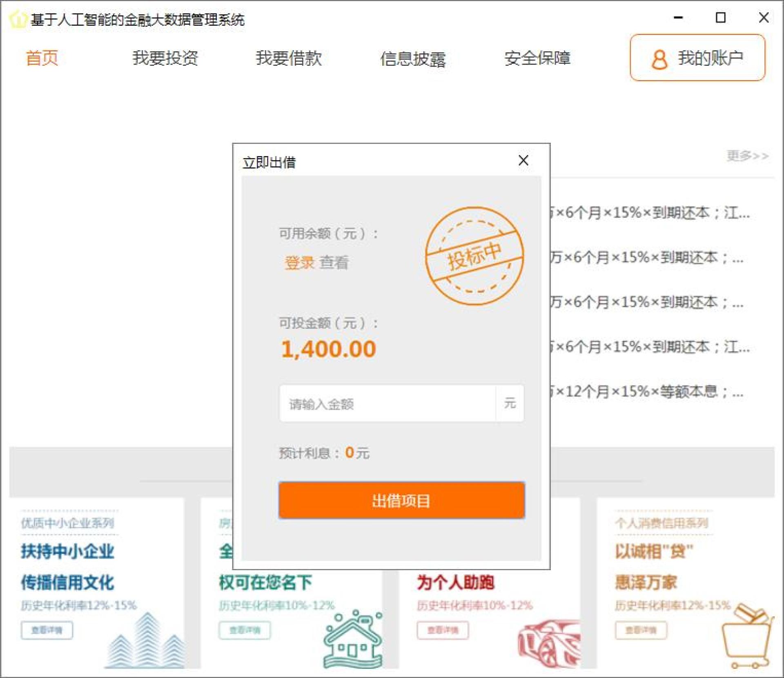This screenshot has width=784, height=678.
Task: Select the 信息披露 tab
Action: coord(413,59)
